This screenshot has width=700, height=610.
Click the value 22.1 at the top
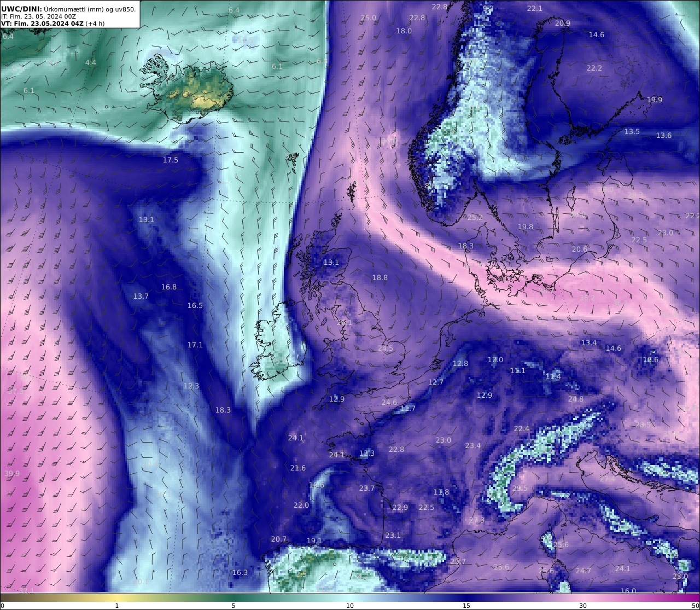(535, 8)
